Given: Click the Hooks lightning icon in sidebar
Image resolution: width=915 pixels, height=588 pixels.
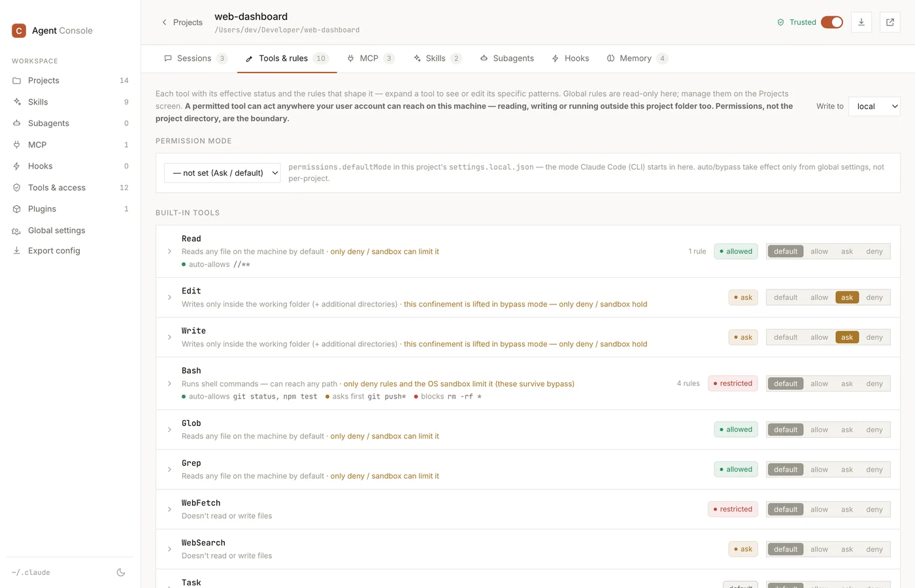Looking at the screenshot, I should [17, 166].
